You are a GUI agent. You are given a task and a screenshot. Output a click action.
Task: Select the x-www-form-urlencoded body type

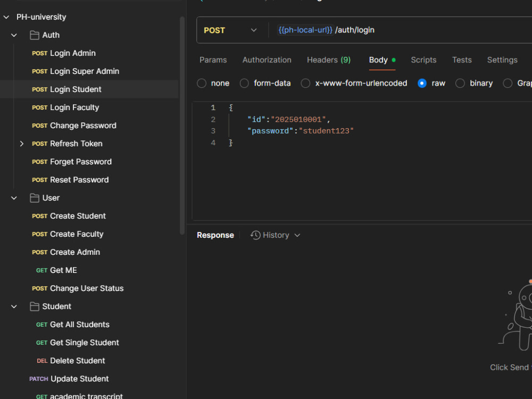click(x=305, y=83)
